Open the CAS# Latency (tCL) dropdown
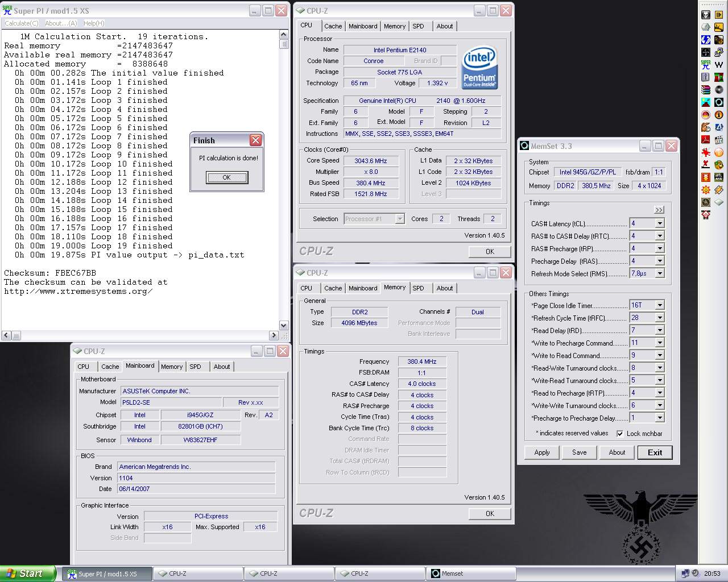The height and width of the screenshot is (582, 728). click(660, 223)
